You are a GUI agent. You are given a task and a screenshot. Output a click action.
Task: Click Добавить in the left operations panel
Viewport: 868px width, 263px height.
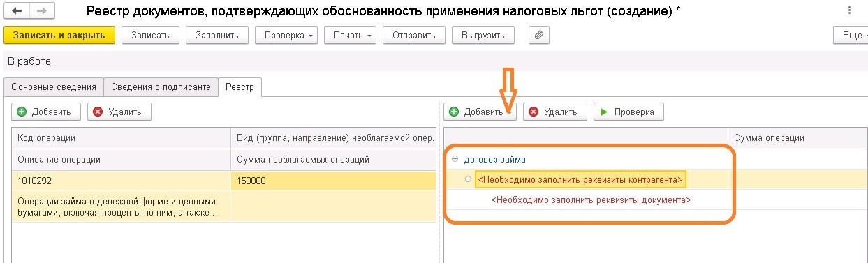pos(46,112)
